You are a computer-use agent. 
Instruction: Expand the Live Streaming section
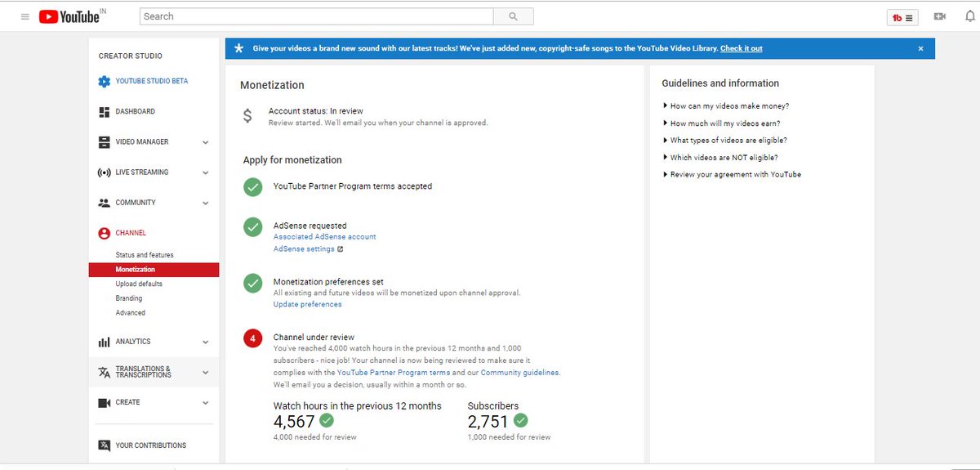point(205,172)
